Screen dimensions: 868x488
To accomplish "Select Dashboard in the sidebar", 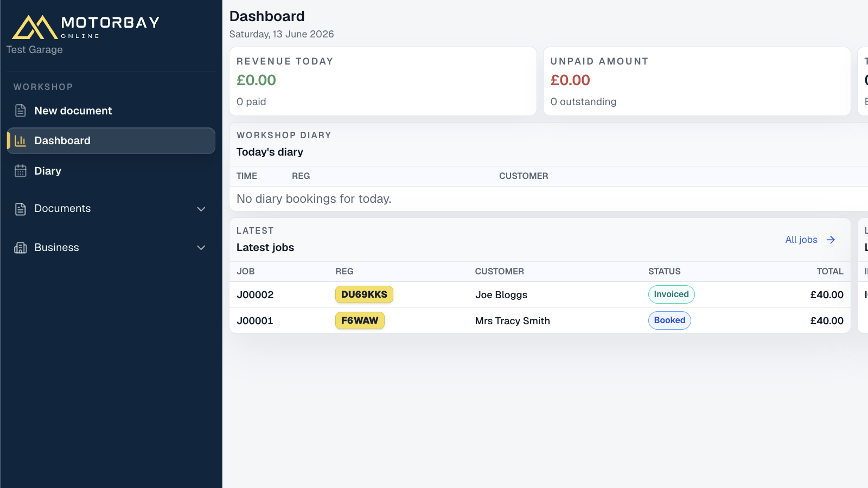I will (111, 141).
